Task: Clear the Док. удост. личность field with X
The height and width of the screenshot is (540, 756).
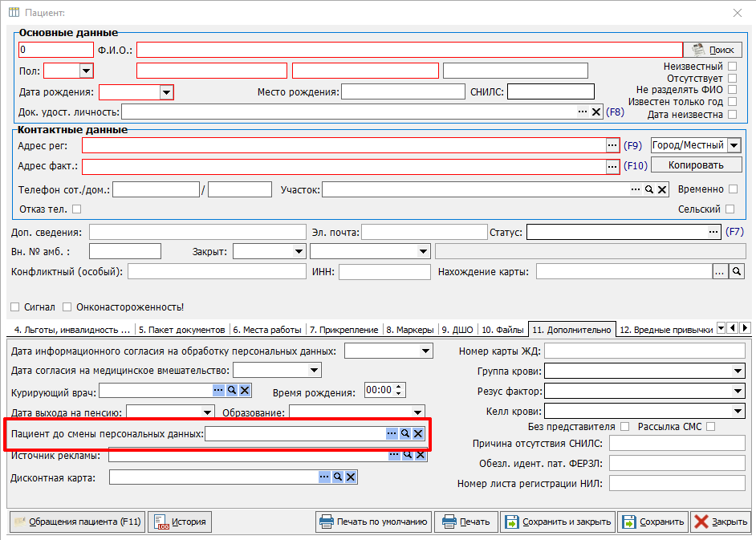Action: 596,112
